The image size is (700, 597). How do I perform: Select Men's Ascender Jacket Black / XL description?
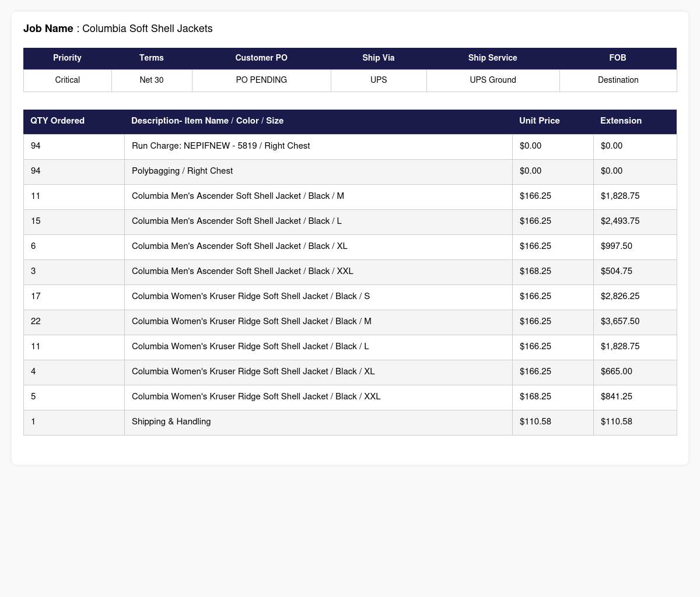pos(318,246)
